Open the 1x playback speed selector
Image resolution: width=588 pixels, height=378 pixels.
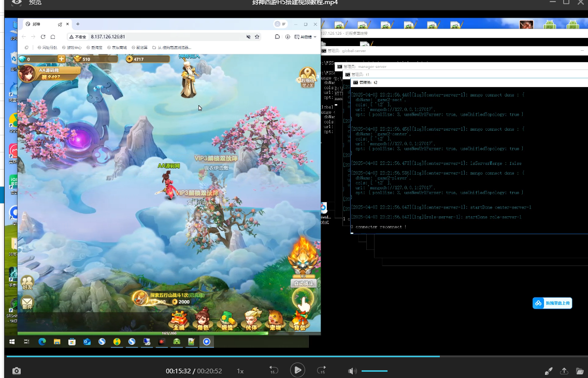(240, 371)
